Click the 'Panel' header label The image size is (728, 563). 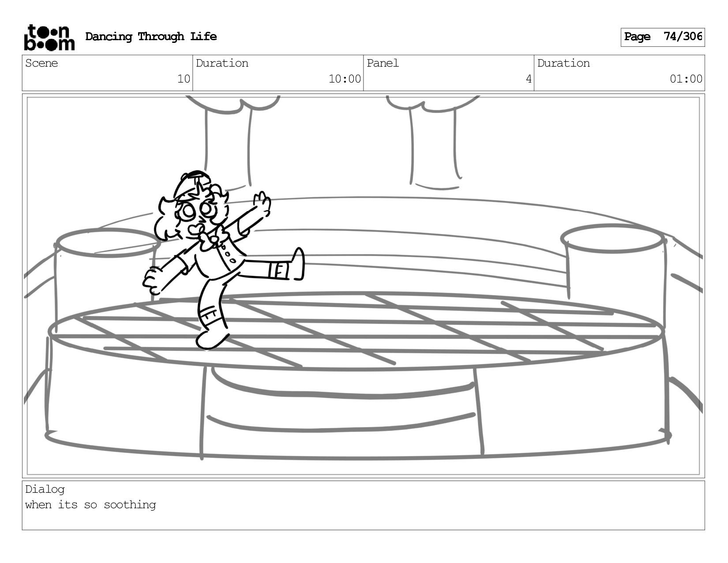click(x=383, y=63)
